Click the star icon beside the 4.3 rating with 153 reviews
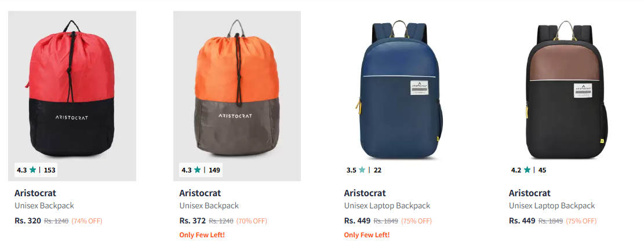Viewport: 644px width, 246px height. pos(32,170)
